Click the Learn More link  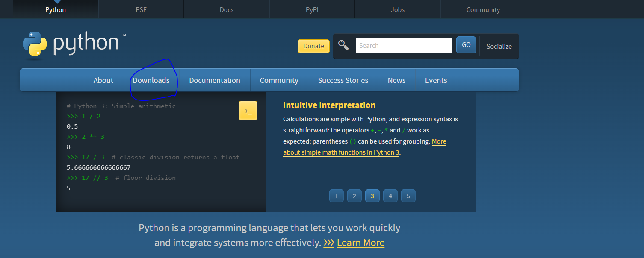(360, 243)
